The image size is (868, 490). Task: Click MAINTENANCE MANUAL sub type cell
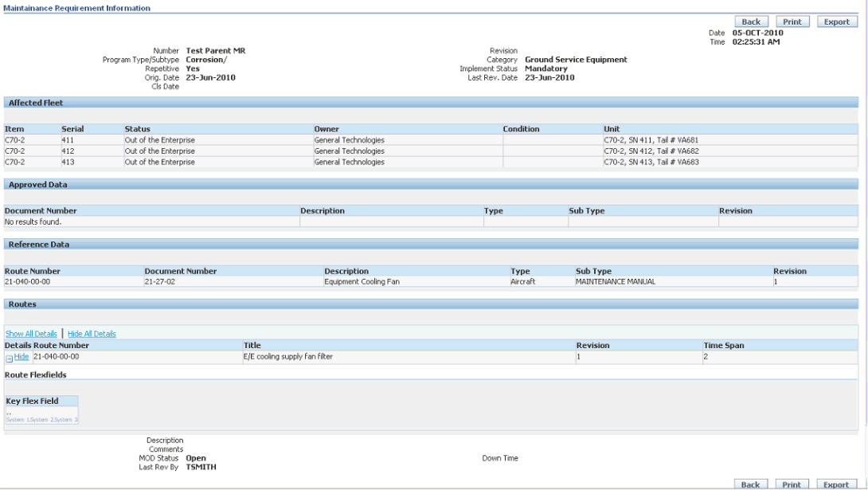click(616, 281)
